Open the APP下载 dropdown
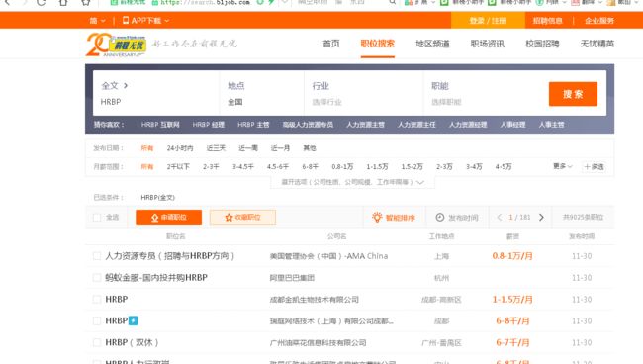Screen dimensions: 643x364 [146, 20]
